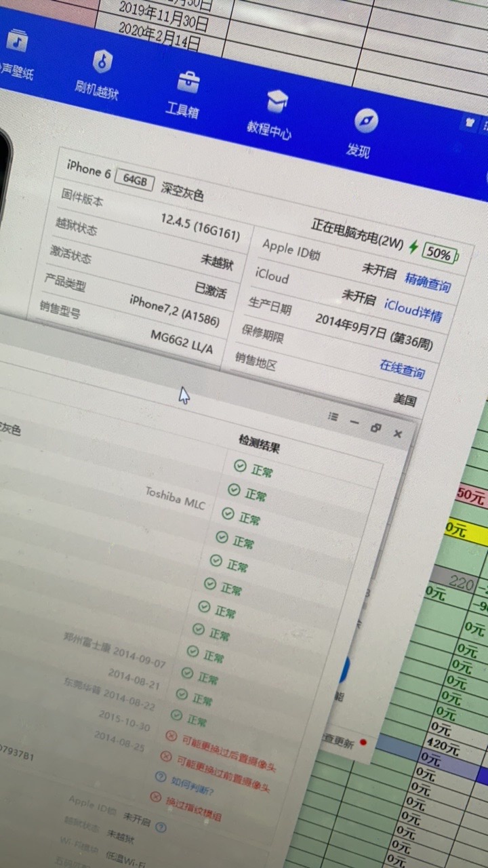Screen dimensions: 488x868
Task: Click the Toshiba MLC value
Action: 175,498
